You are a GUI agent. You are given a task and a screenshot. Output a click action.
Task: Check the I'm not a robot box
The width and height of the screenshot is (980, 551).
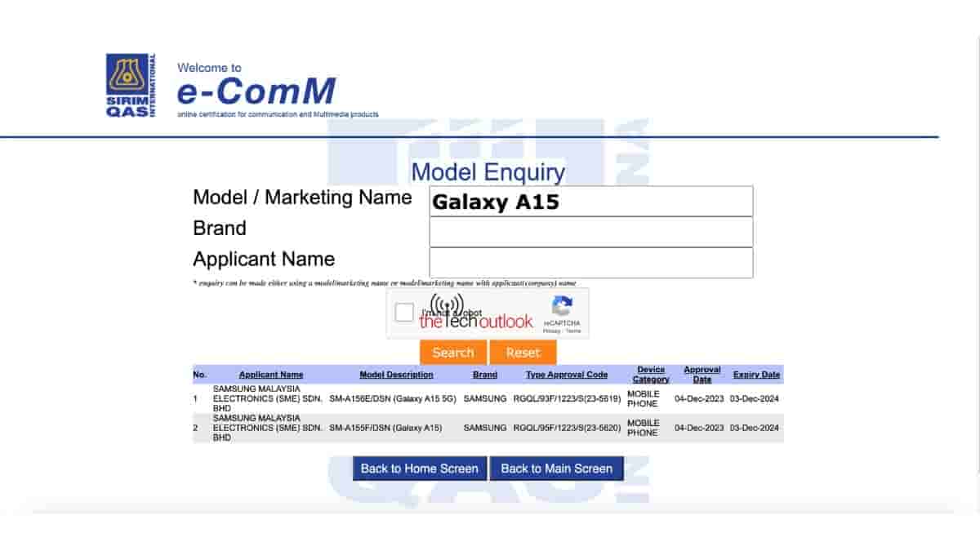click(x=404, y=313)
